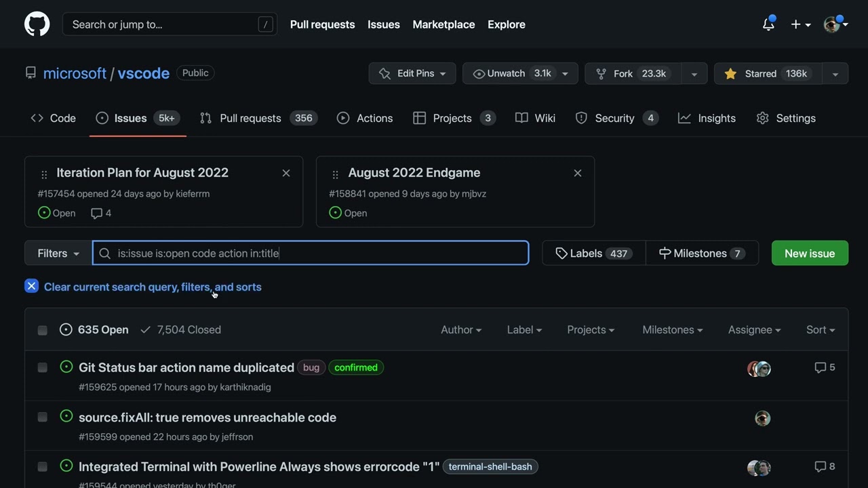Open issue source.fixAll removes unreachable code
The image size is (868, 488).
pos(208,418)
